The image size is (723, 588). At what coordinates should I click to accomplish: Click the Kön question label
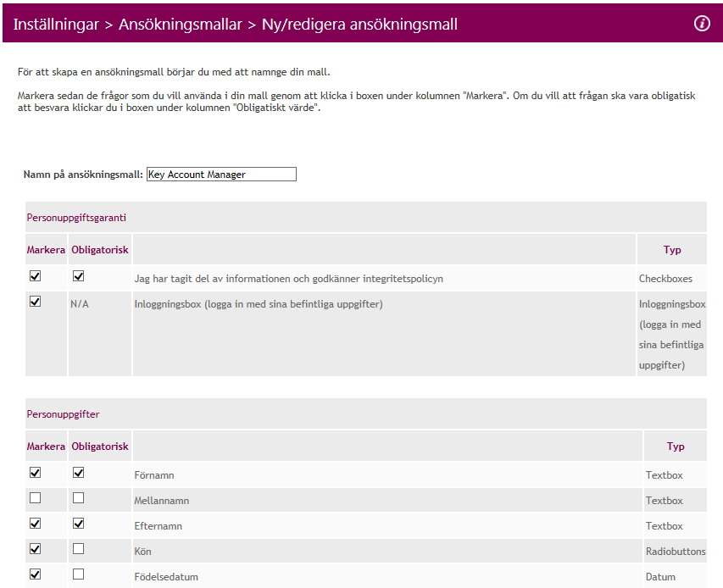[142, 551]
